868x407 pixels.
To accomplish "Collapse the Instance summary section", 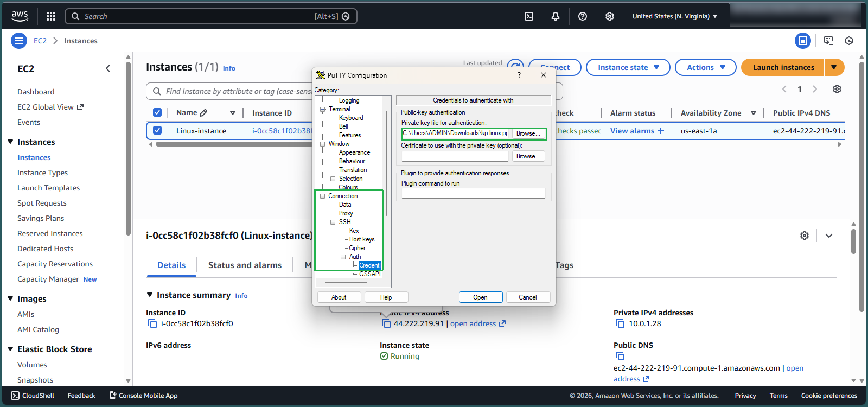I will (150, 295).
